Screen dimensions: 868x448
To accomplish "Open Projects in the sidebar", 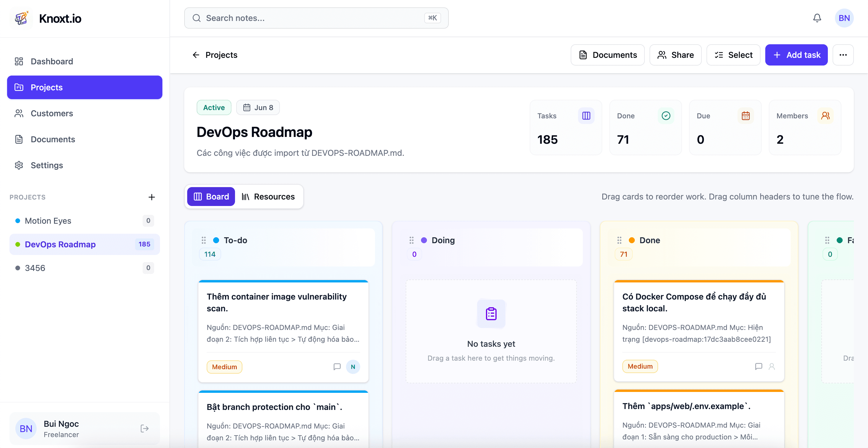I will tap(84, 87).
